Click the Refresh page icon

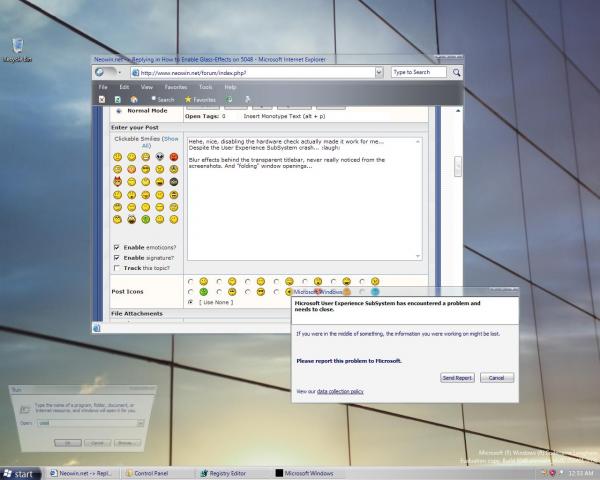pyautogui.click(x=118, y=100)
